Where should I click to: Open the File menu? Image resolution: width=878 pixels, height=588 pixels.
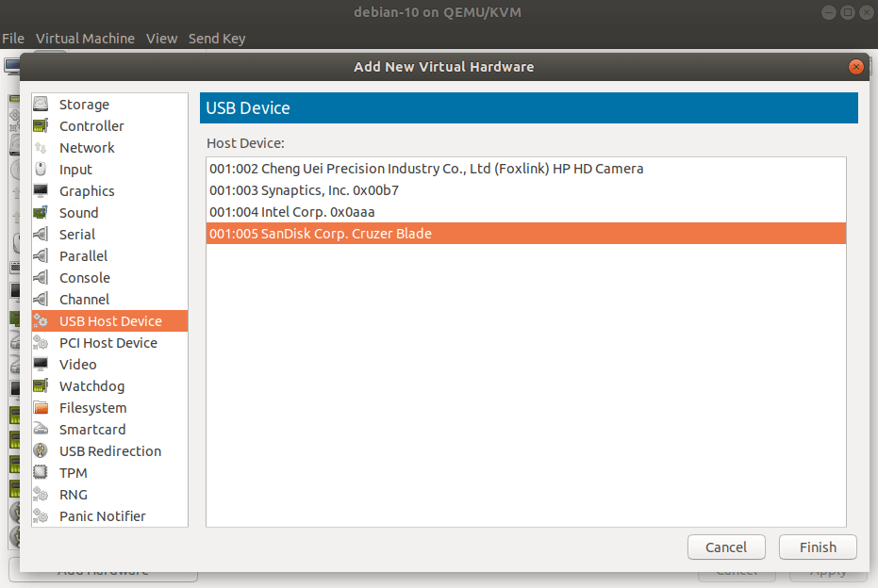click(x=13, y=39)
